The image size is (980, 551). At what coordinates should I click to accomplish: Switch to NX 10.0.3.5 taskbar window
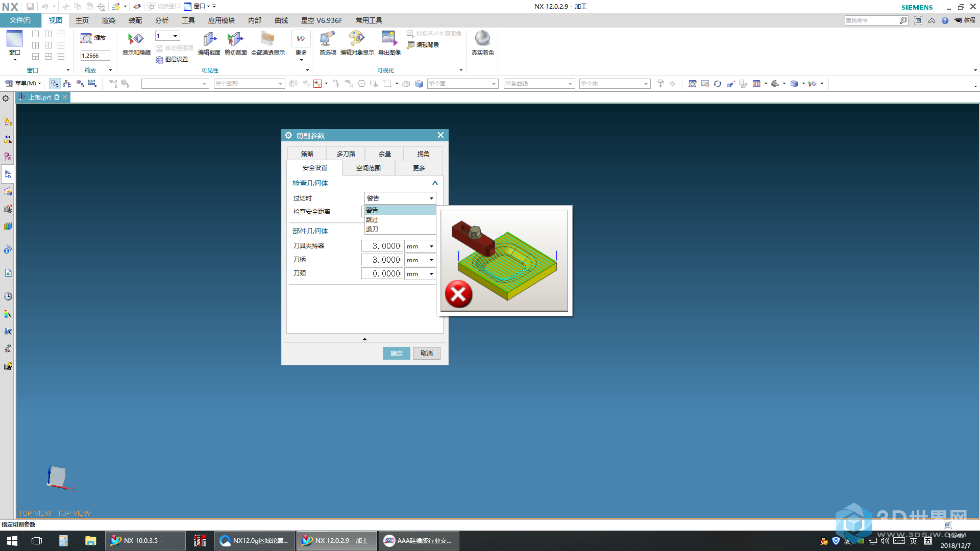click(145, 541)
